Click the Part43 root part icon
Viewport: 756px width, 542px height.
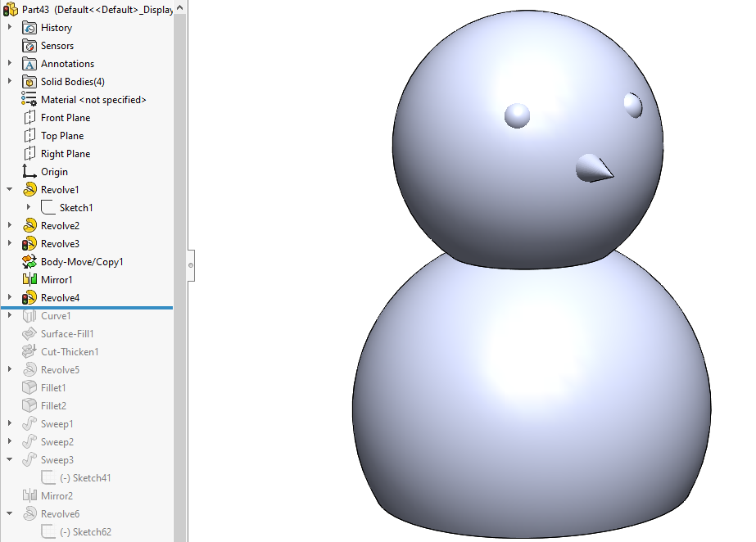pos(11,9)
